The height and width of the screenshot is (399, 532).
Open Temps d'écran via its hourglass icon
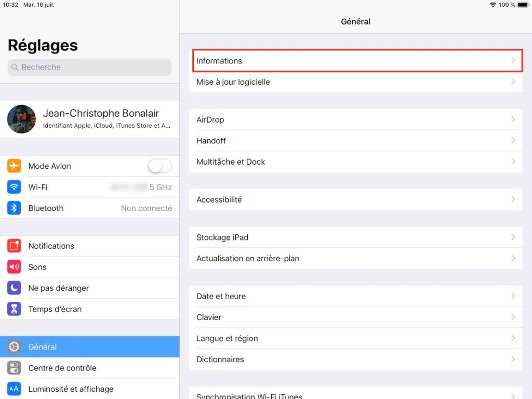pyautogui.click(x=14, y=309)
